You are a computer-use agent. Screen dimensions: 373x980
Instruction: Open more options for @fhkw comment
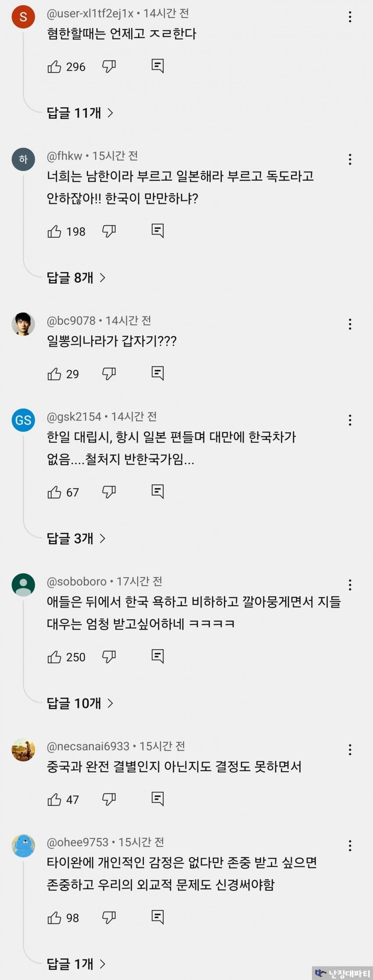[x=350, y=160]
